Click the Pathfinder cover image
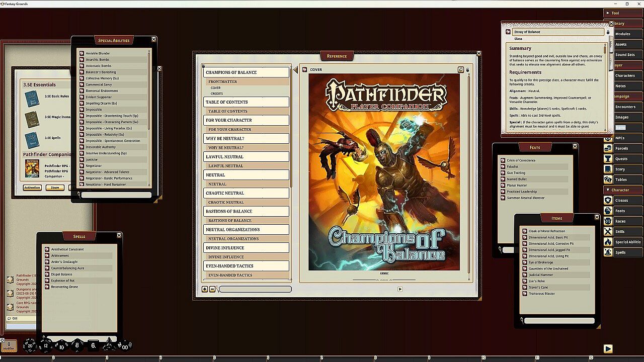This screenshot has width=644, height=362. coord(384,172)
